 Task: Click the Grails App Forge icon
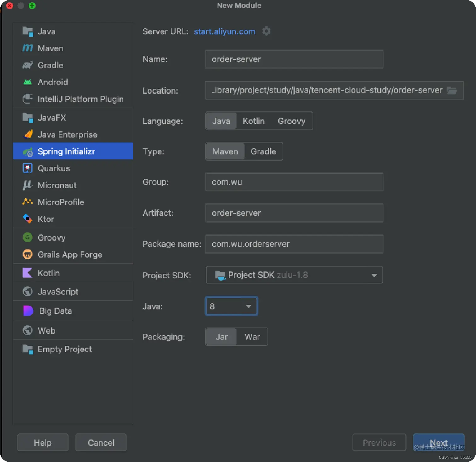point(28,254)
